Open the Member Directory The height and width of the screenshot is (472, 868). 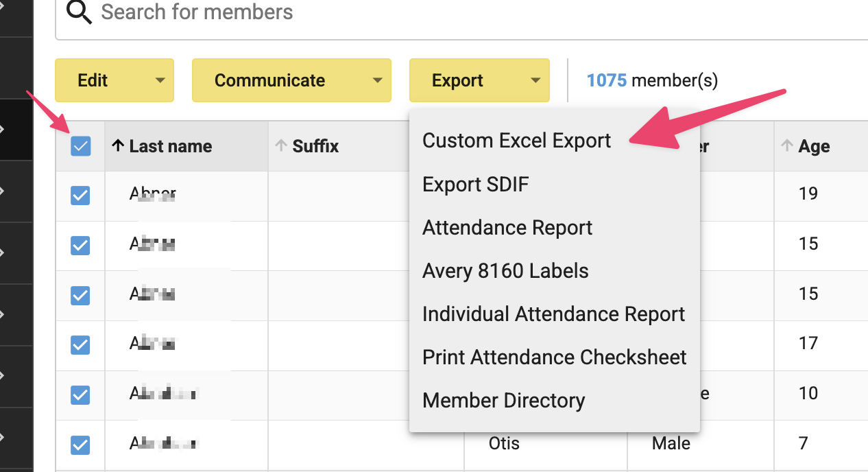503,400
